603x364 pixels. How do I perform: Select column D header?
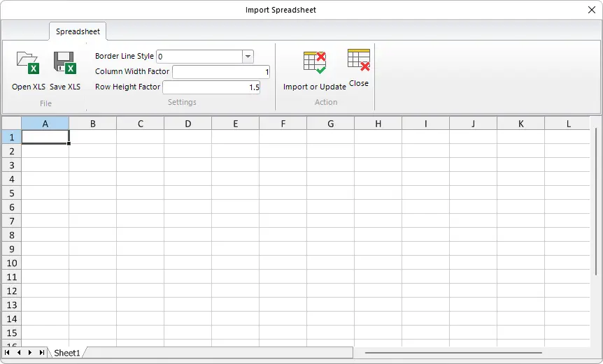[x=188, y=124]
